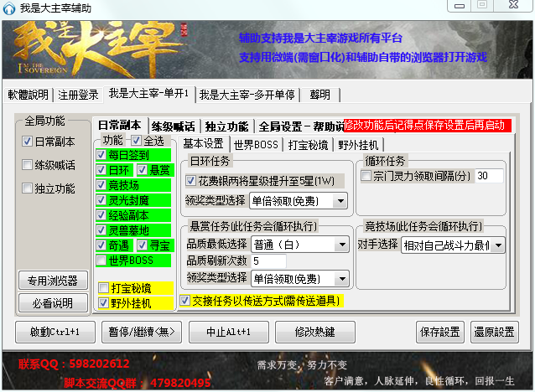Toggle 交接任务以传送方式 checkbox
Image resolution: width=535 pixels, height=392 pixels.
[x=185, y=299]
